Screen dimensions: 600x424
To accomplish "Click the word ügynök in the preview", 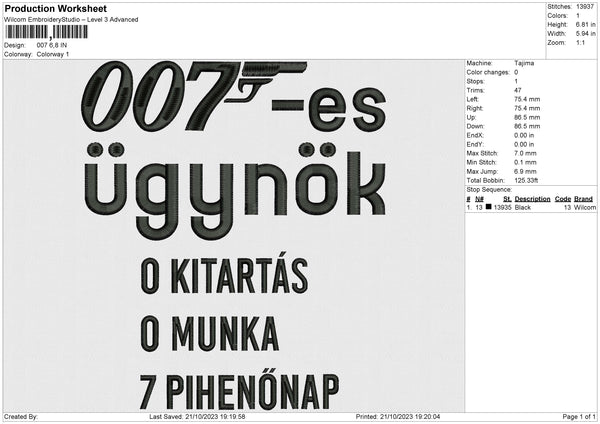I will click(x=236, y=184).
